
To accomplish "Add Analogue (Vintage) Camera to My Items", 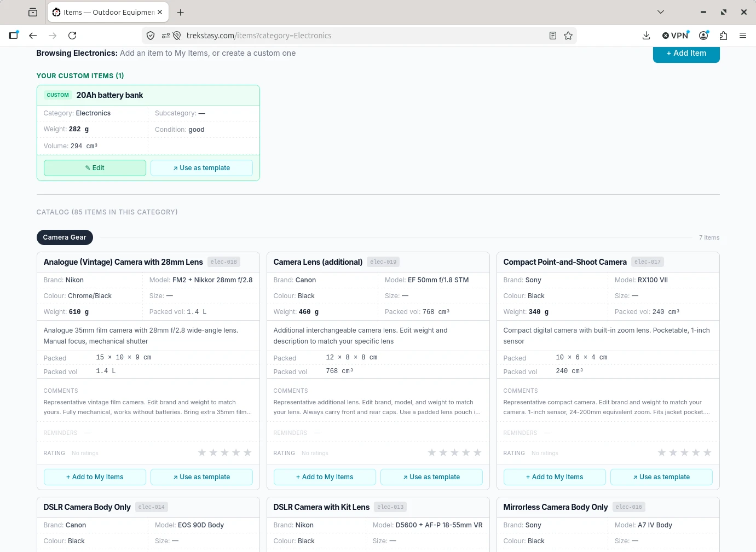I will [95, 477].
